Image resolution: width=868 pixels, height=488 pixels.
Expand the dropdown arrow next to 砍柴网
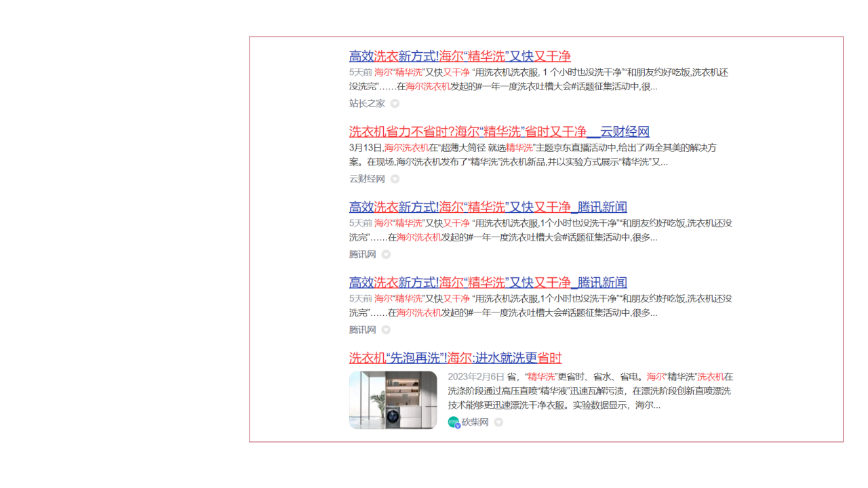498,422
